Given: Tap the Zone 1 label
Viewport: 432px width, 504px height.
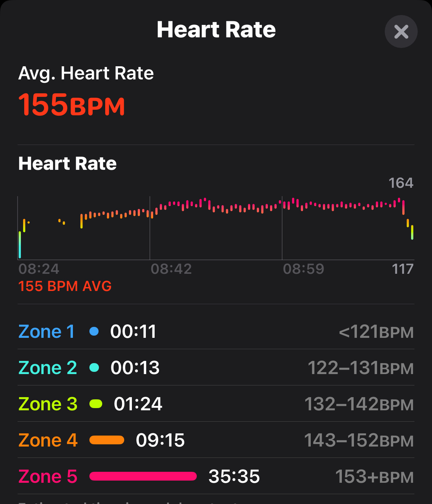Looking at the screenshot, I should [47, 332].
